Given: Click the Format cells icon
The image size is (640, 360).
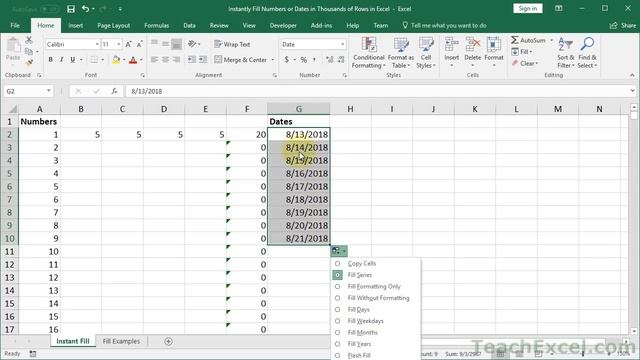Looking at the screenshot, I should click(x=494, y=44).
